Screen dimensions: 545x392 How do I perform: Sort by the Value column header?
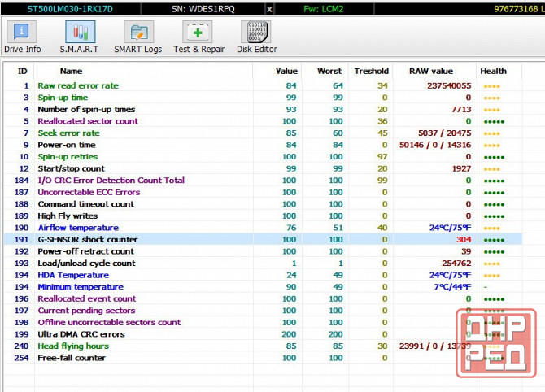tap(287, 71)
